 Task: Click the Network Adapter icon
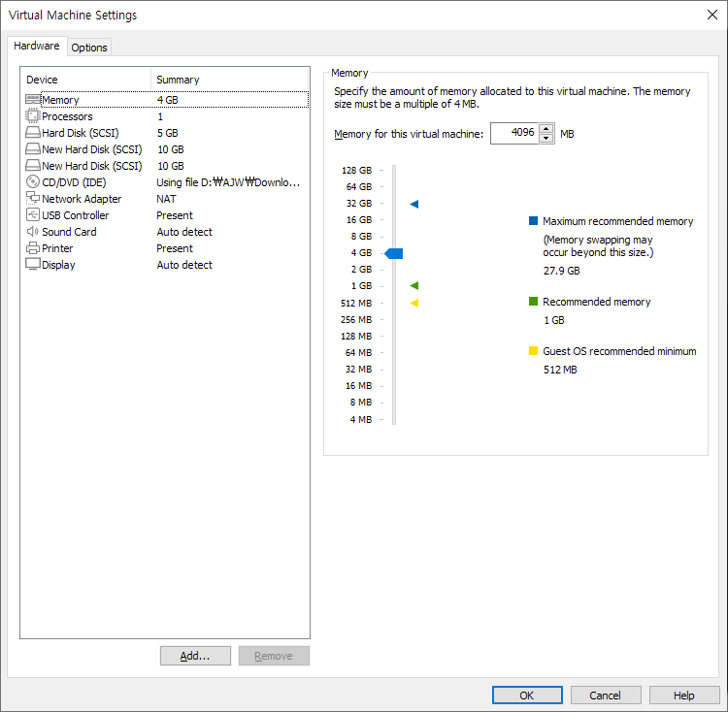point(32,198)
